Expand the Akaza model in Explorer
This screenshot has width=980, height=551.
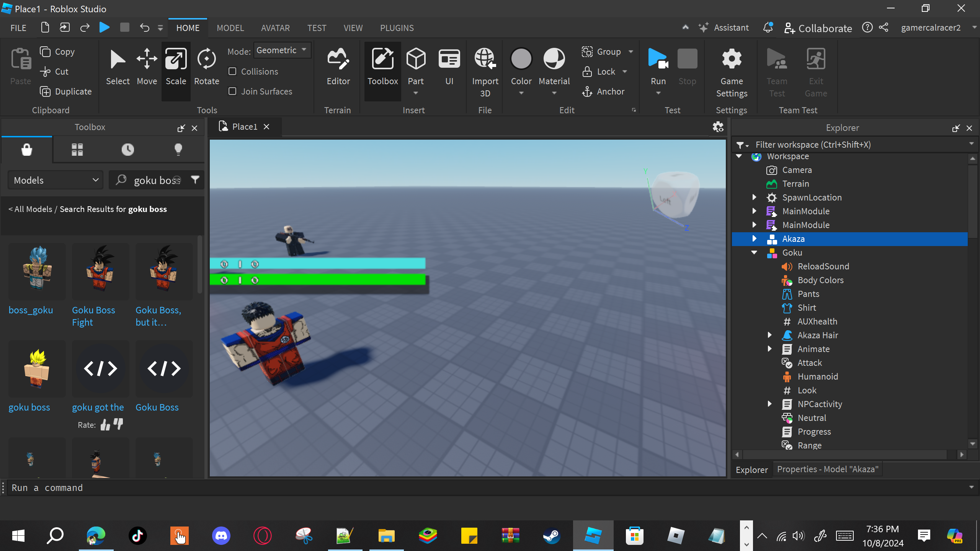(x=754, y=239)
